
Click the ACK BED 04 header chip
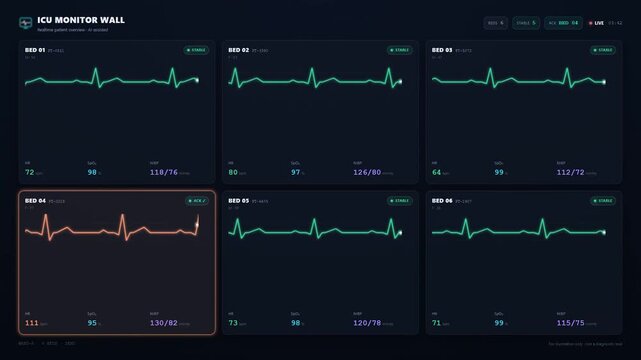563,23
